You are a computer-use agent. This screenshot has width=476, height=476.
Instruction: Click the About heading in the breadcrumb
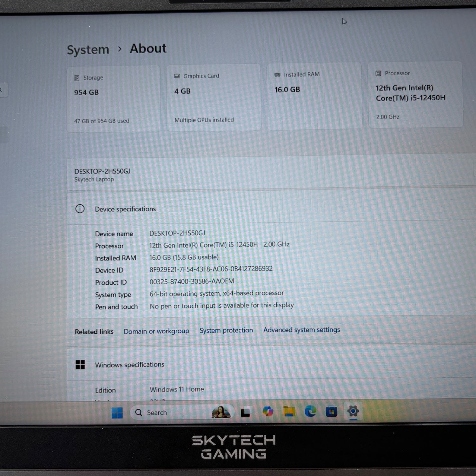tap(148, 49)
